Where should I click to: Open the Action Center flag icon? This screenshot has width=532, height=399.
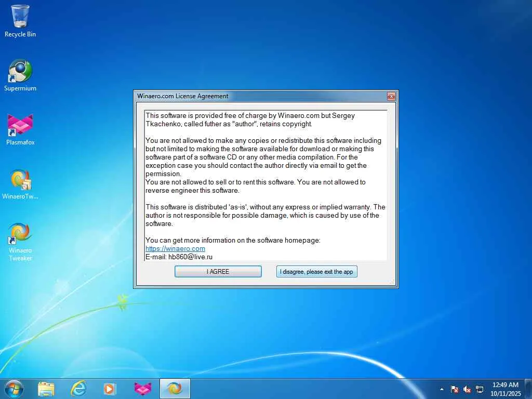click(455, 389)
